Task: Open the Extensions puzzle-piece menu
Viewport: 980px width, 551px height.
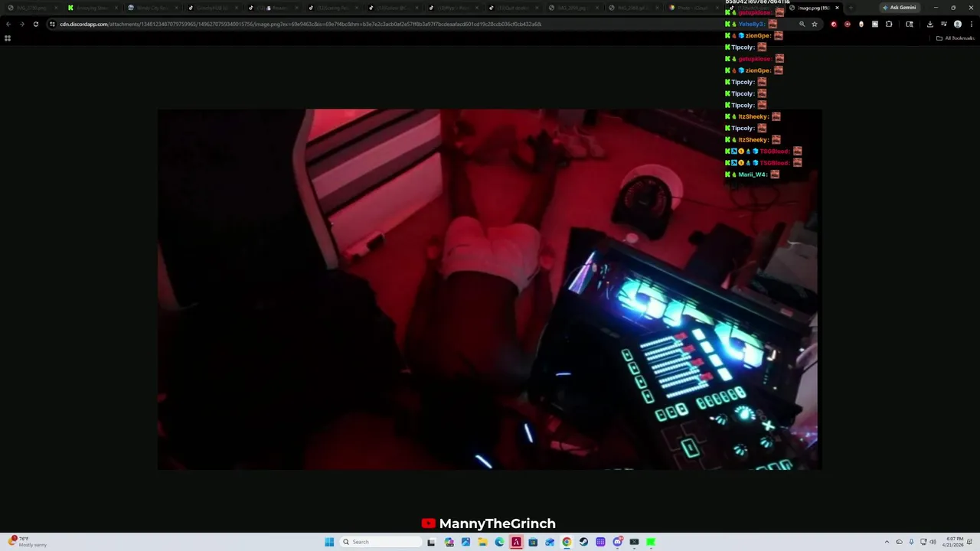Action: (x=889, y=24)
